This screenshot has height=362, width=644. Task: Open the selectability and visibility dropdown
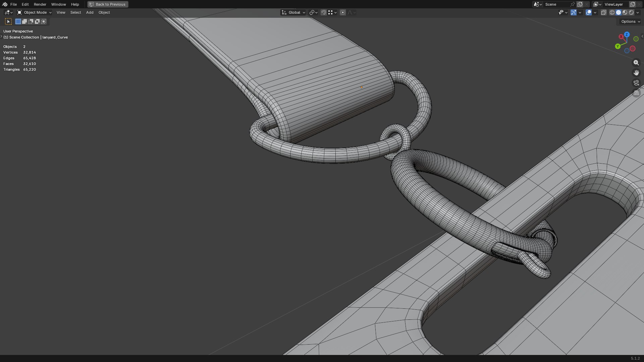pyautogui.click(x=563, y=12)
